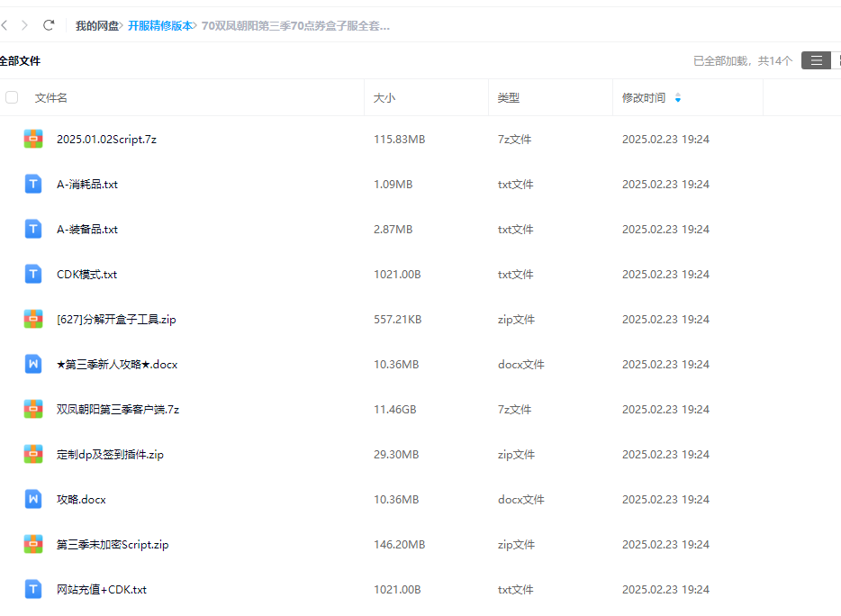Image resolution: width=841 pixels, height=616 pixels.
Task: Tick the select-all checkbox in header
Action: coord(12,97)
